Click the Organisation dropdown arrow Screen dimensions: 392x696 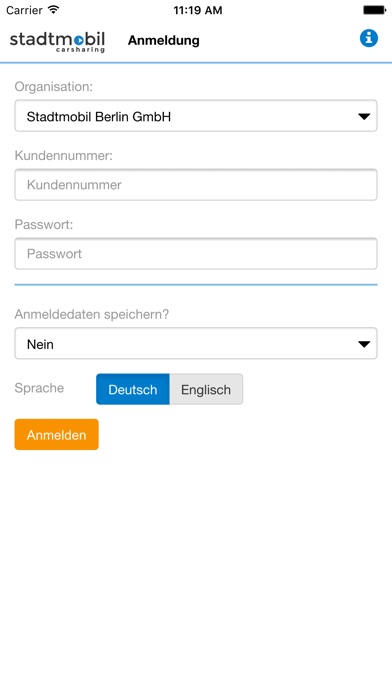(364, 117)
